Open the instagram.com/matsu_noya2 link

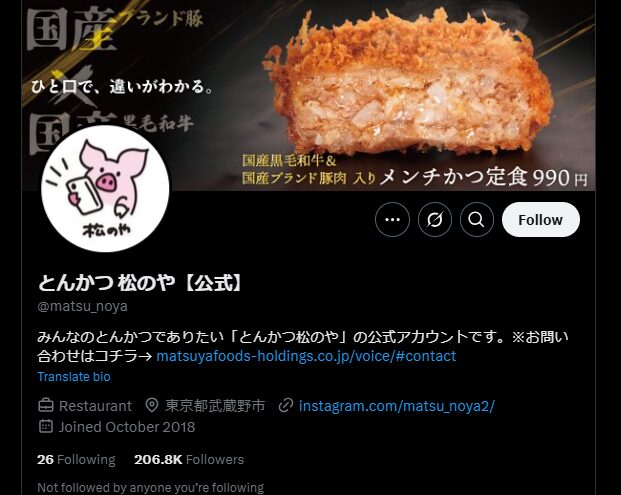click(x=396, y=406)
